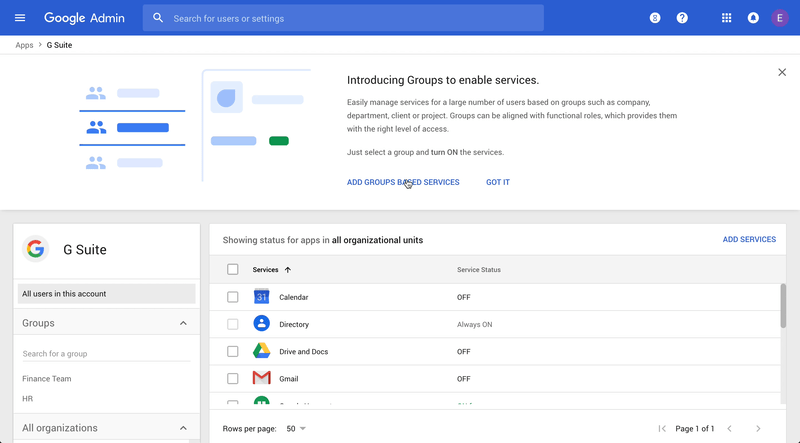800x443 pixels.
Task: Open the help question mark icon
Action: [682, 18]
